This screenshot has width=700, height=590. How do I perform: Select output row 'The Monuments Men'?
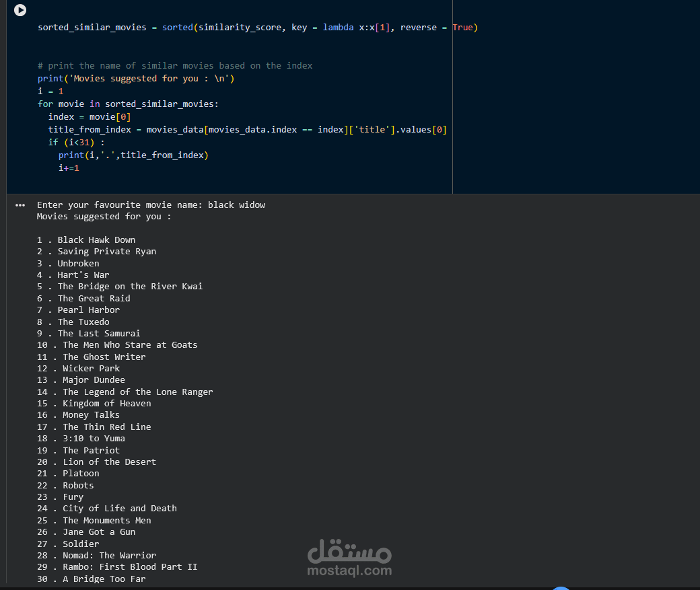94,521
